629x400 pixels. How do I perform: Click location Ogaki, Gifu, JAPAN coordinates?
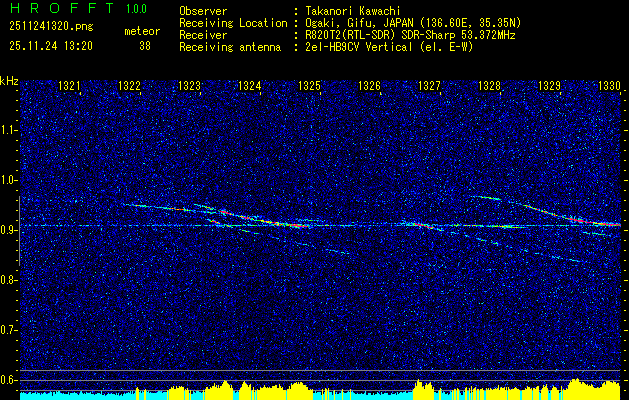click(x=413, y=23)
